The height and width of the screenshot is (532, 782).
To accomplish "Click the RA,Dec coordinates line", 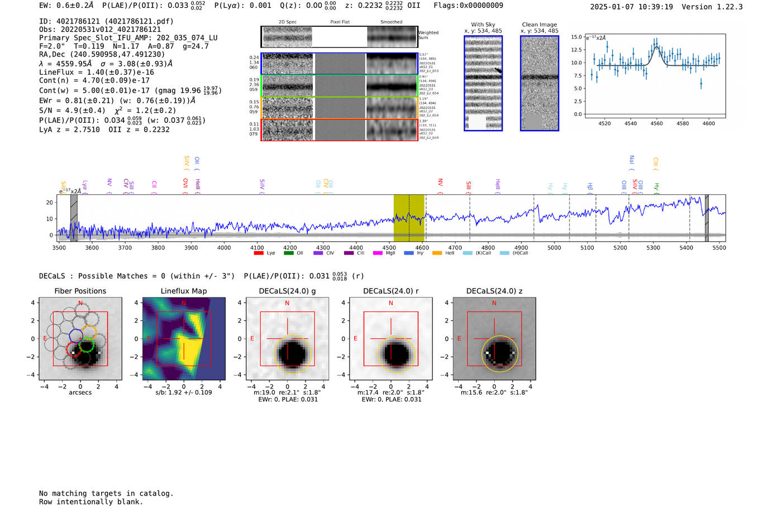I will coord(102,55).
